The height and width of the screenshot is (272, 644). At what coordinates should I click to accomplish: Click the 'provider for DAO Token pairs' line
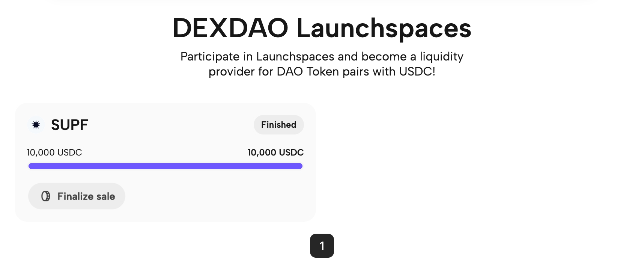(x=322, y=71)
